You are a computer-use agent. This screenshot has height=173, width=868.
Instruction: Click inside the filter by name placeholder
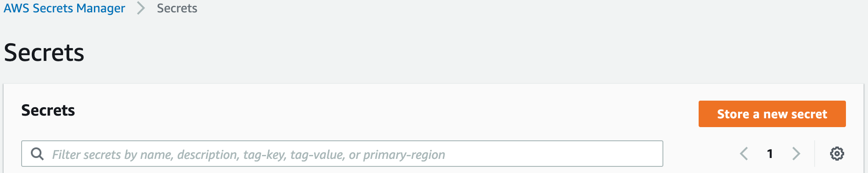coord(248,154)
